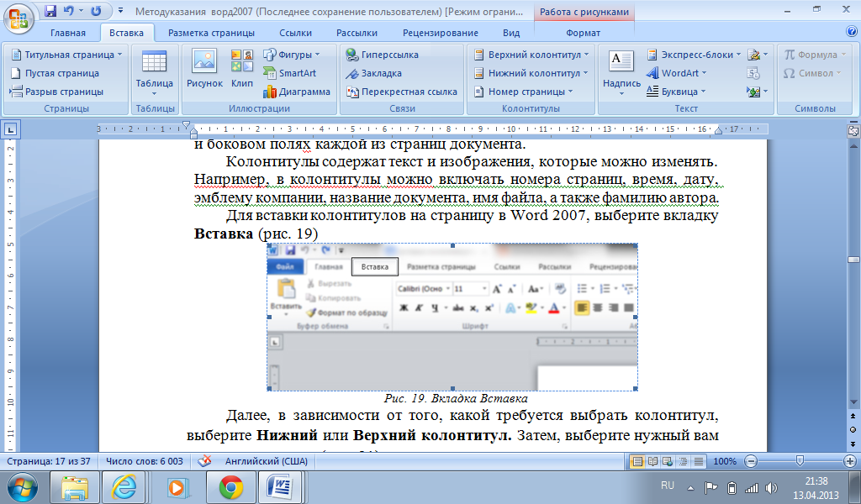Insert cross-reference Перекрестная ссылка

point(401,92)
